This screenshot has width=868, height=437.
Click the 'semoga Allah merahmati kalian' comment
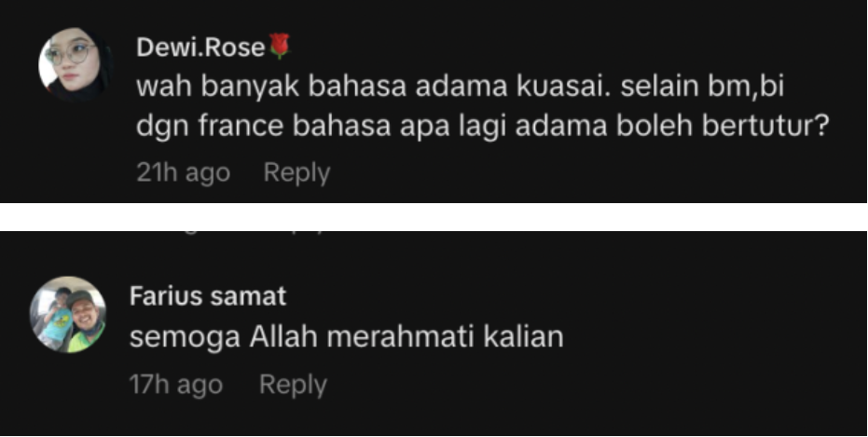pos(346,336)
